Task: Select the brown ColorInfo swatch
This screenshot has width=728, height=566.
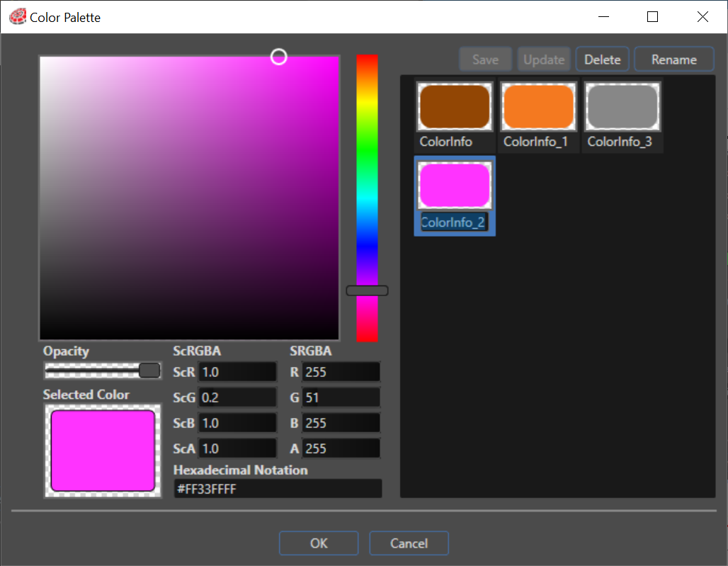Action: pos(455,107)
